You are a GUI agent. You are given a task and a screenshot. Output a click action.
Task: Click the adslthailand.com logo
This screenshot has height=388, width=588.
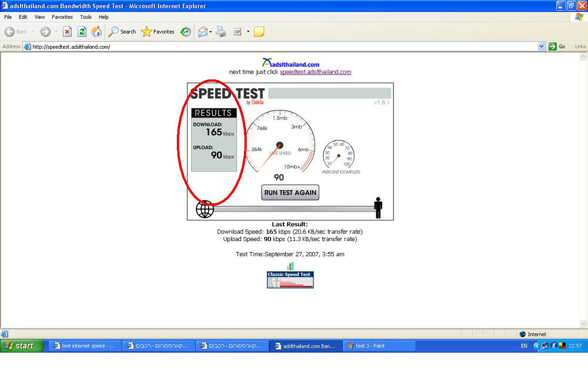point(290,62)
